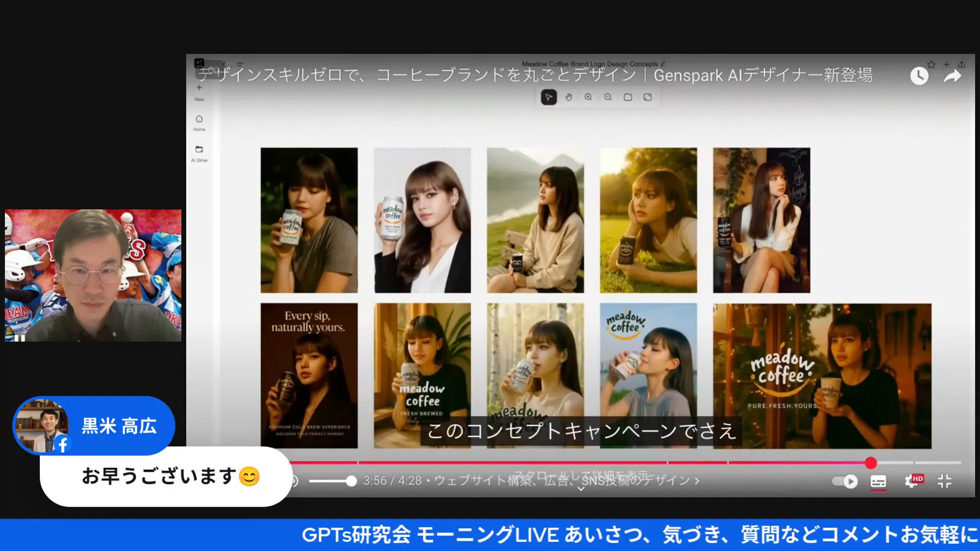
Task: Select image of woman on bench by lake
Action: pyautogui.click(x=535, y=220)
